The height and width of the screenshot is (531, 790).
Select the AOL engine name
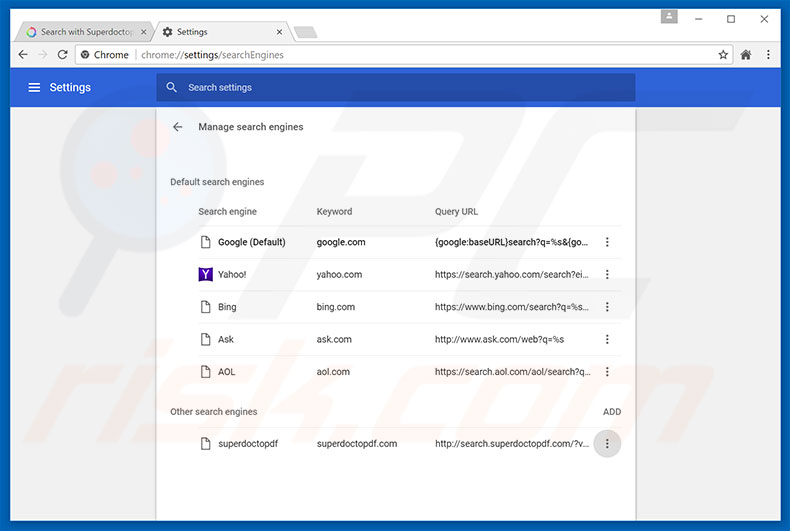pos(226,372)
